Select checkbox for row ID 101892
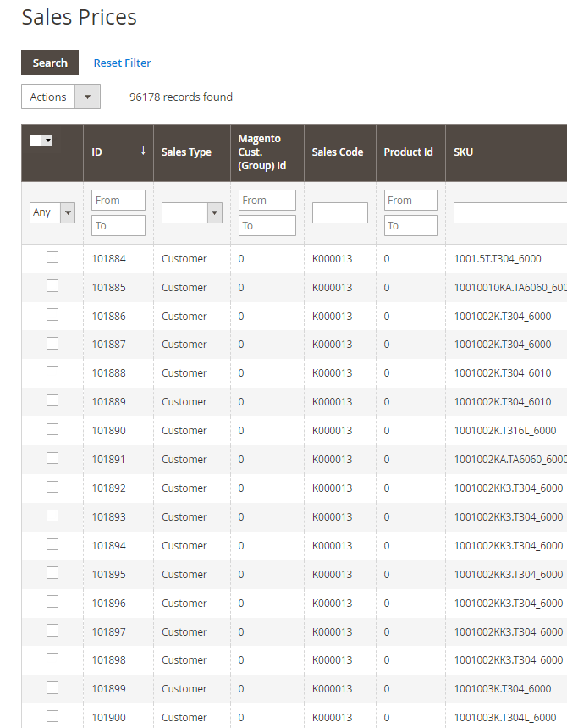This screenshot has width=567, height=728. coord(52,487)
